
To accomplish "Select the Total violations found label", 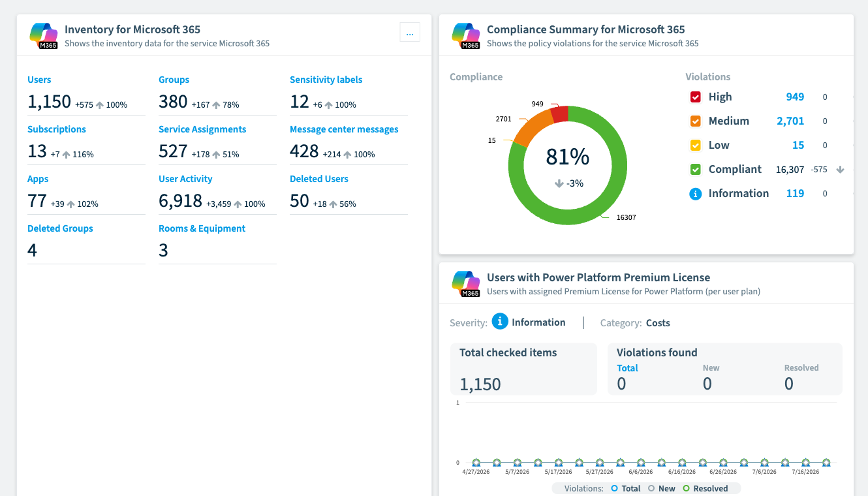I will click(627, 368).
